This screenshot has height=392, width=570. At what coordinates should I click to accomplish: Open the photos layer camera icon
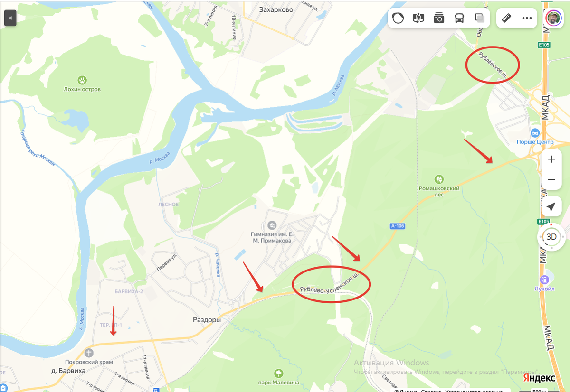click(x=439, y=19)
